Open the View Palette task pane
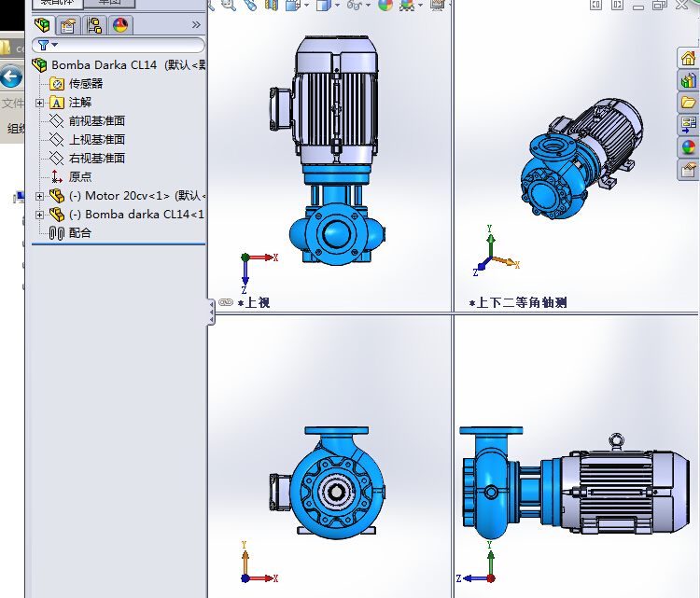The height and width of the screenshot is (598, 700). pos(688,124)
